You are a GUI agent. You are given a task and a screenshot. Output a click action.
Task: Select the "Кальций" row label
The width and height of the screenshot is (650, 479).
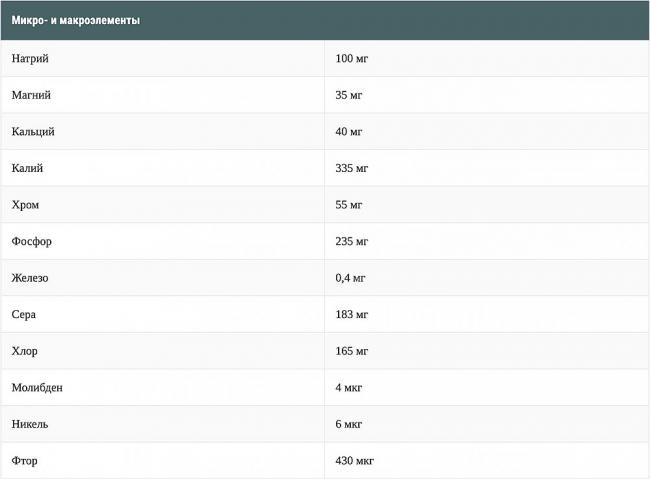(x=33, y=131)
